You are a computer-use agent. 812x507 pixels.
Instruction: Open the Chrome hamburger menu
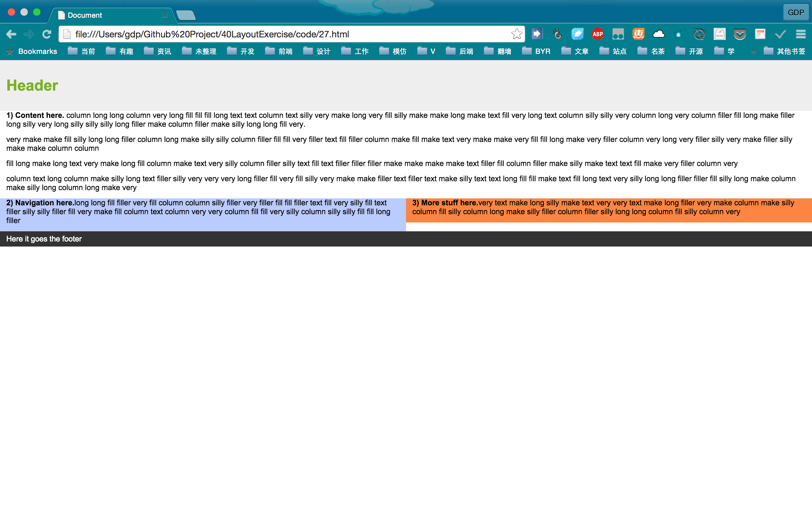[801, 34]
